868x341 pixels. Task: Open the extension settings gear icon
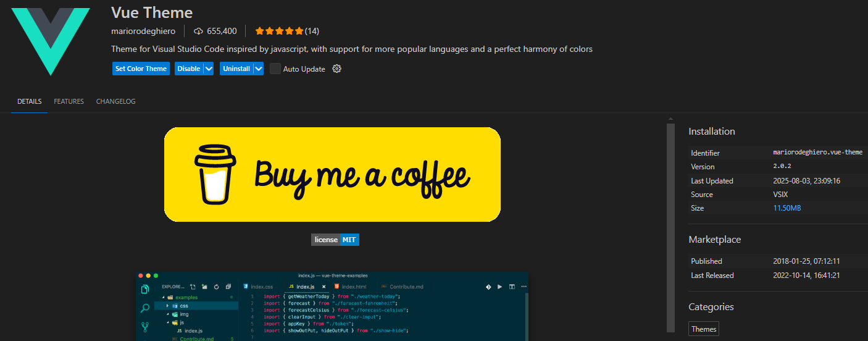pyautogui.click(x=336, y=69)
